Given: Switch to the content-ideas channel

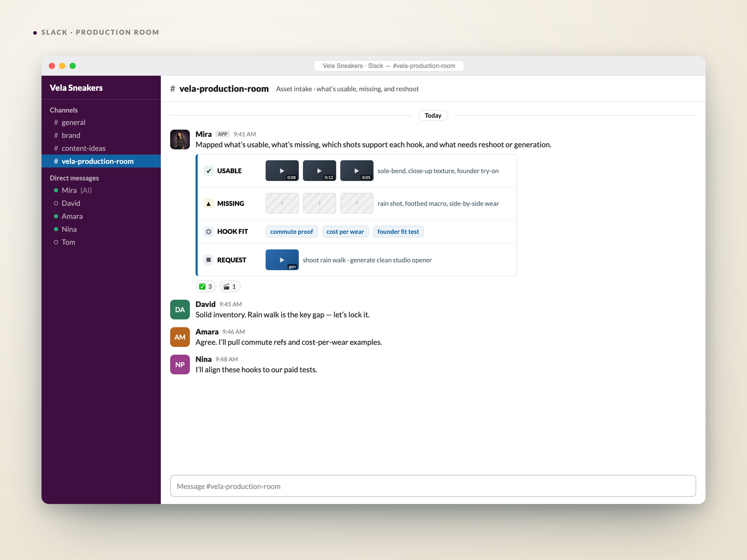Looking at the screenshot, I should (101, 148).
